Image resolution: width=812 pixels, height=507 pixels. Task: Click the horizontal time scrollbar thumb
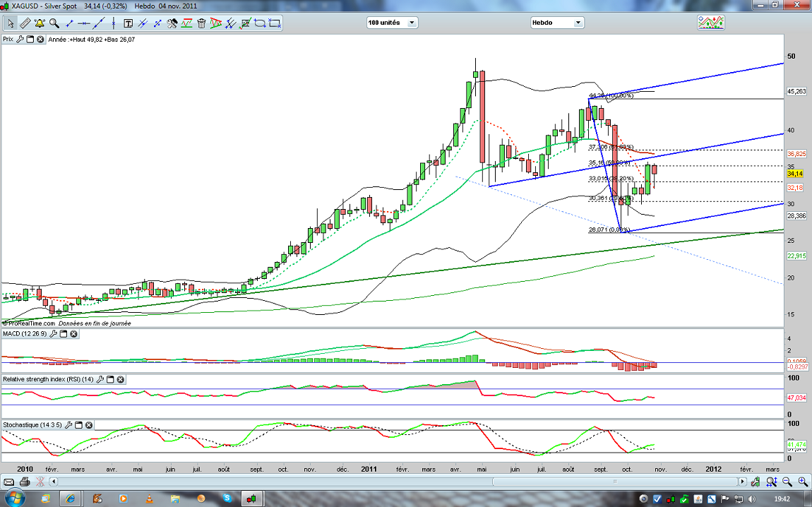615,482
